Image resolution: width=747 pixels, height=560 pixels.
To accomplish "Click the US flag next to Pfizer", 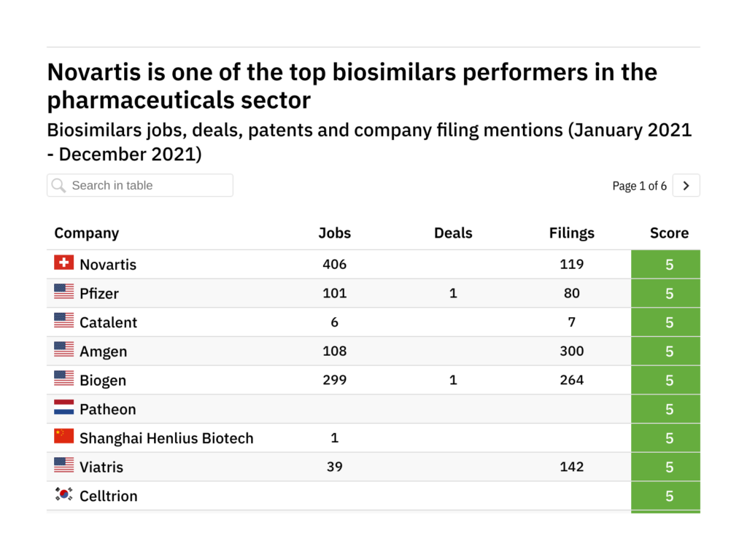I will (x=64, y=292).
